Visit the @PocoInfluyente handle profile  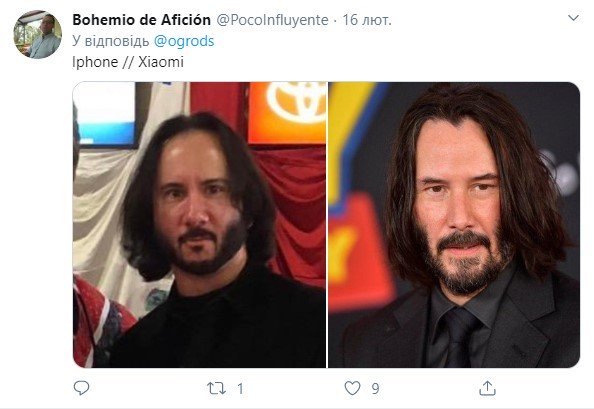(x=272, y=20)
